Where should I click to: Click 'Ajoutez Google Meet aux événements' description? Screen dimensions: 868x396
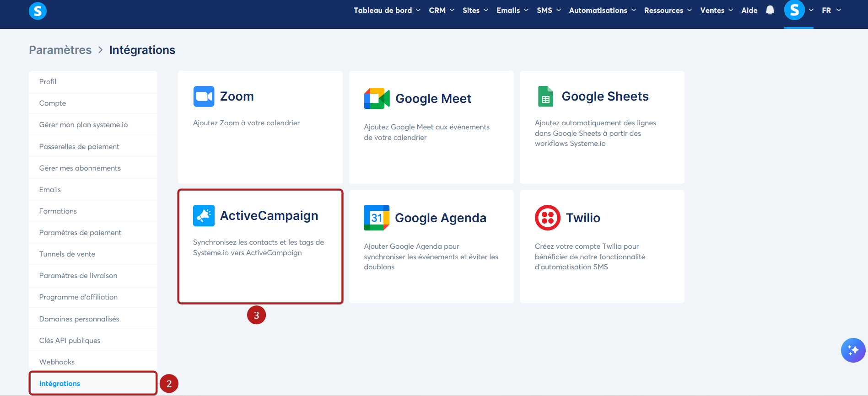pos(426,132)
